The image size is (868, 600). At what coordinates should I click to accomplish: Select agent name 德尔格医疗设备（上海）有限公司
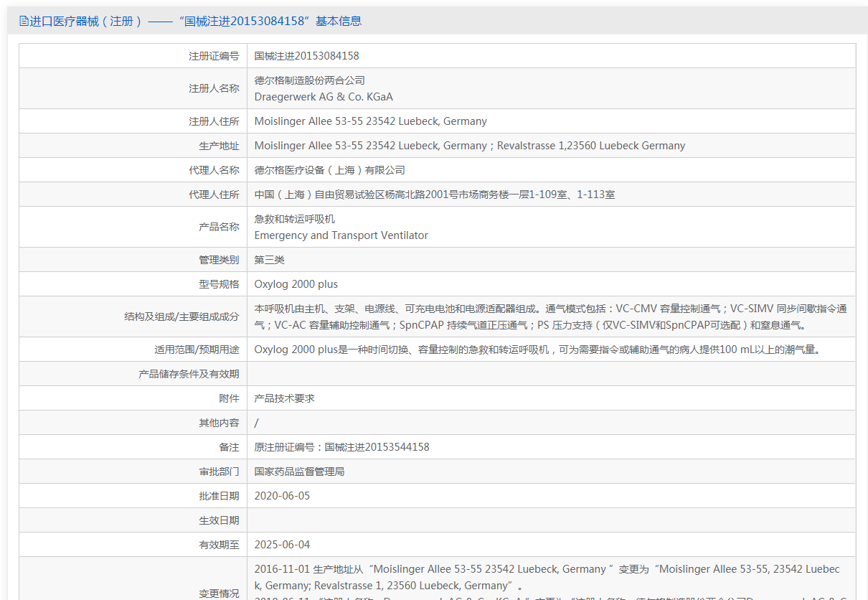click(x=330, y=170)
